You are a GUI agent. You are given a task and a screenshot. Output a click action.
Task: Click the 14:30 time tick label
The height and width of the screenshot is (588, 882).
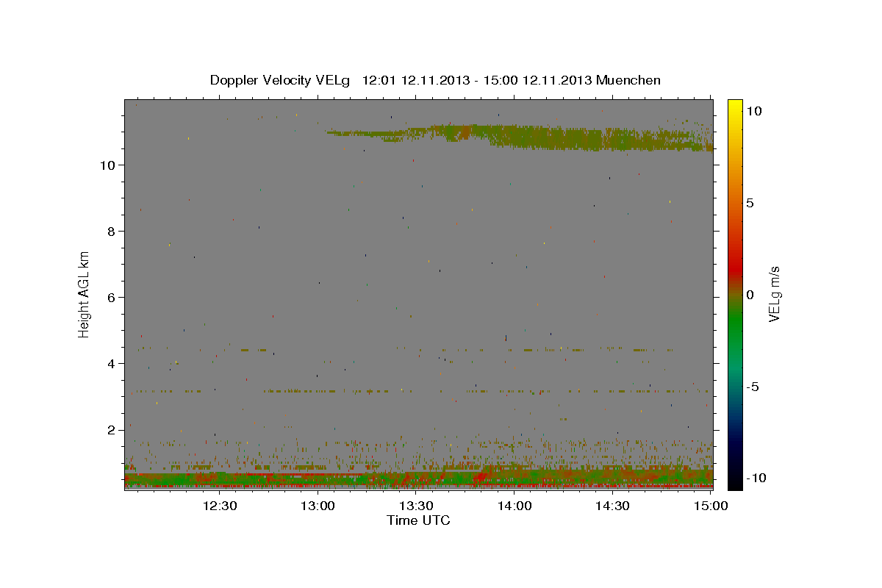tap(612, 506)
